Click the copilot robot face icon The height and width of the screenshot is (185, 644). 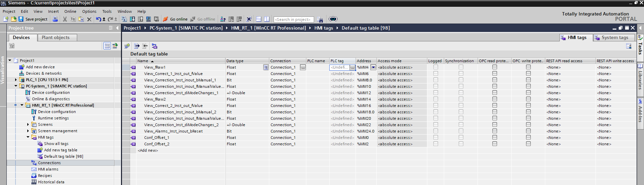click(333, 19)
